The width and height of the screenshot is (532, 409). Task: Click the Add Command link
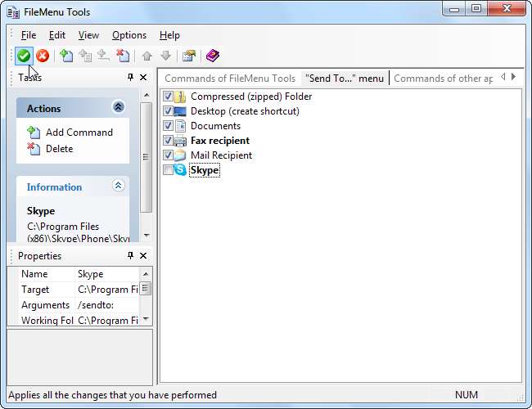point(79,133)
